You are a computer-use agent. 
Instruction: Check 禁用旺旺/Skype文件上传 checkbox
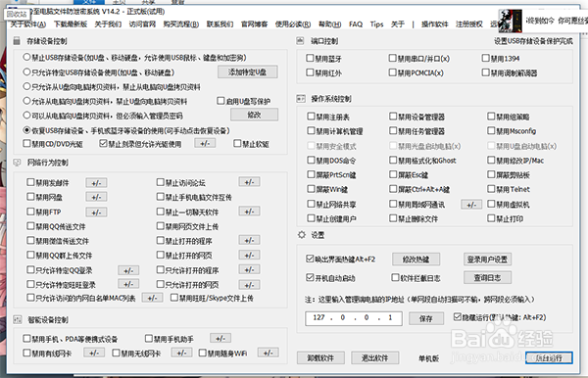[x=174, y=298]
